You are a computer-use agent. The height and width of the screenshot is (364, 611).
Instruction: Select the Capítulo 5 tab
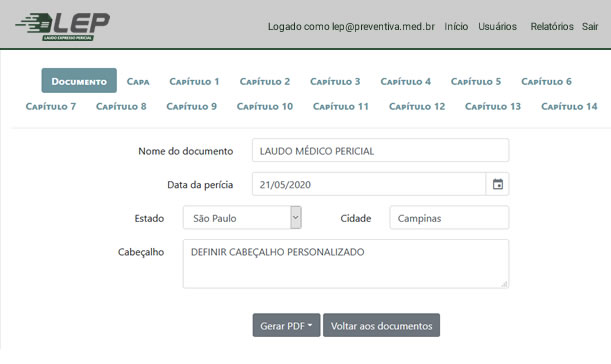click(x=476, y=81)
